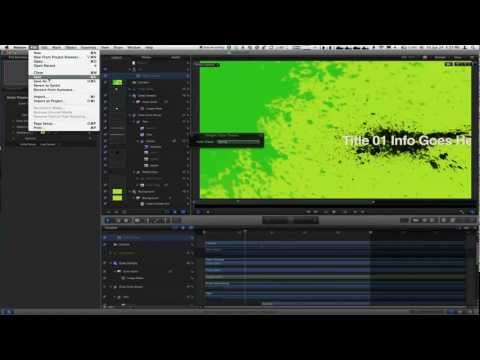The width and height of the screenshot is (480, 360).
Task: Select the gray track bar in timeline
Action: coord(335,277)
